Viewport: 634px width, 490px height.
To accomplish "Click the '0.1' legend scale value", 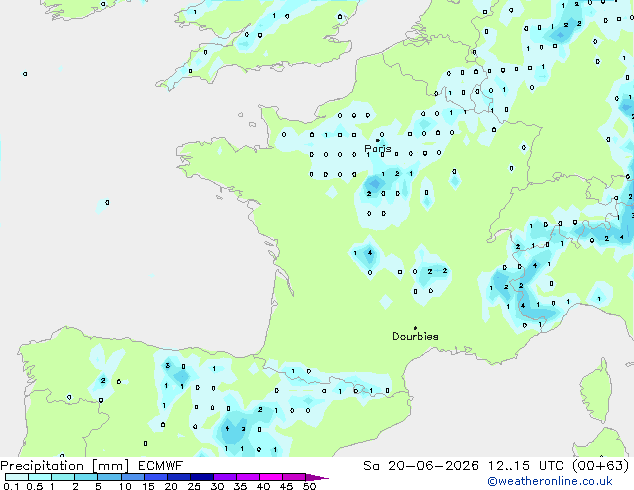I will tap(11, 486).
